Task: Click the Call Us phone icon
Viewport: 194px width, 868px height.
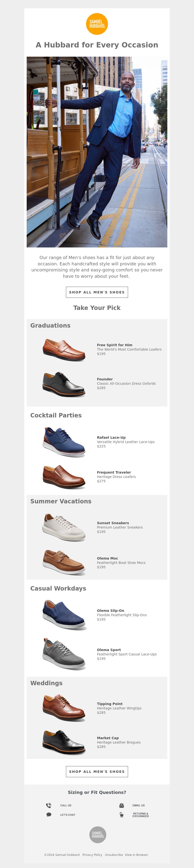Action: click(48, 805)
